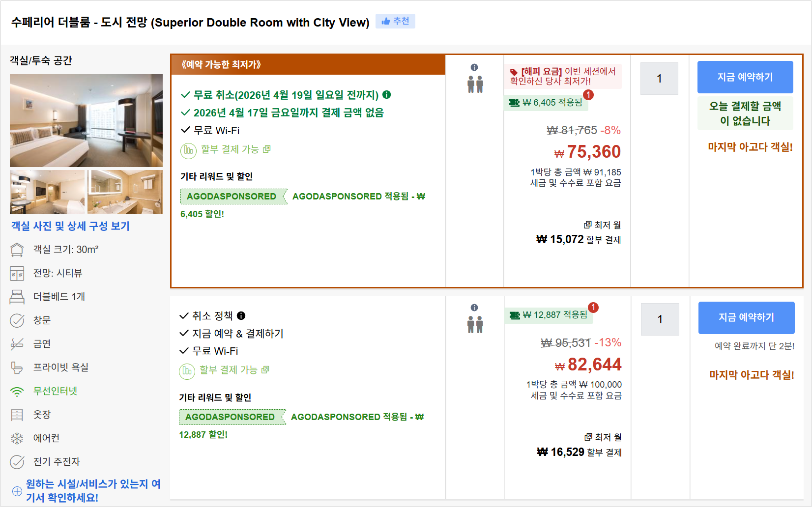The image size is (812, 508).
Task: Open the main bedroom photo
Action: (86, 120)
